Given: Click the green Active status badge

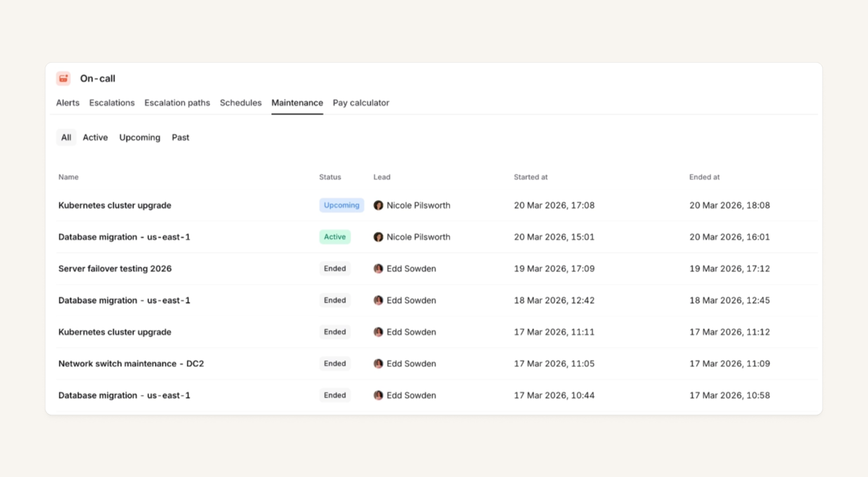Looking at the screenshot, I should (x=335, y=237).
